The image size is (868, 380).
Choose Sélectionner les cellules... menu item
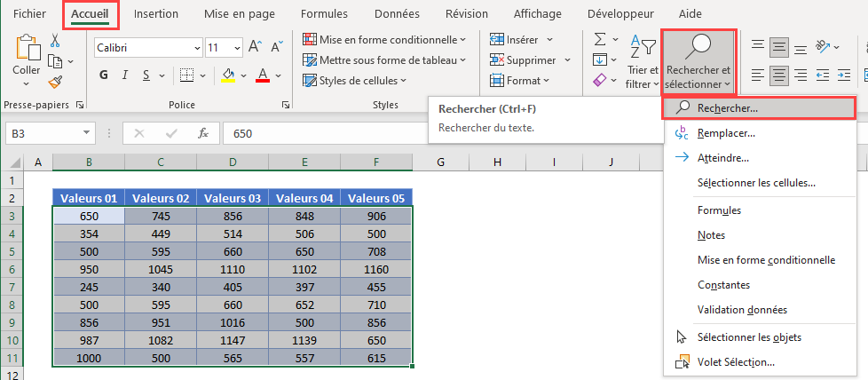tap(759, 182)
